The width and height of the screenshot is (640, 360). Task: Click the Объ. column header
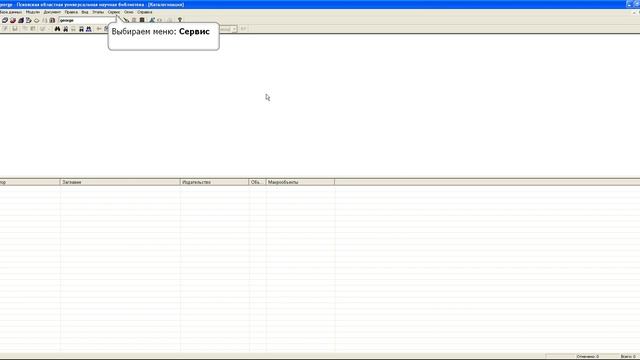coord(258,182)
